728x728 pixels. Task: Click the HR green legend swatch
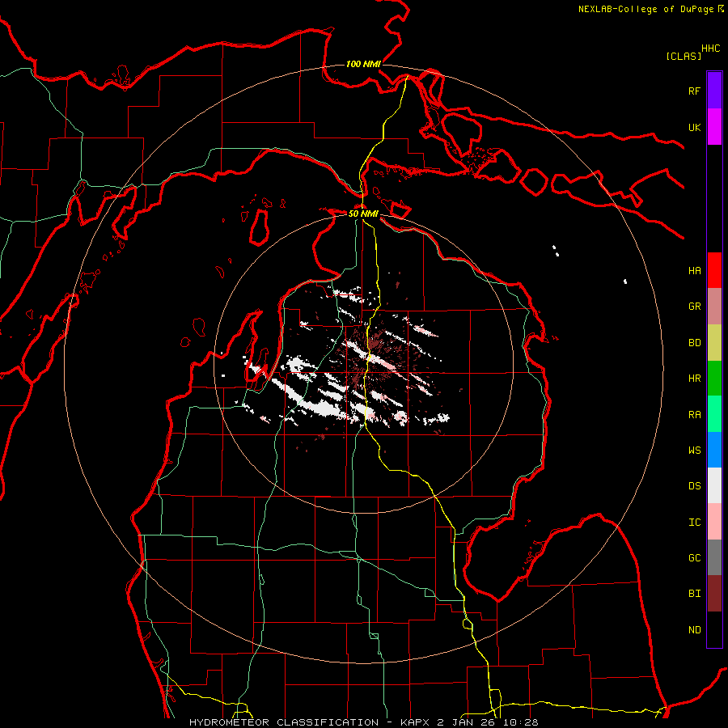pos(714,379)
